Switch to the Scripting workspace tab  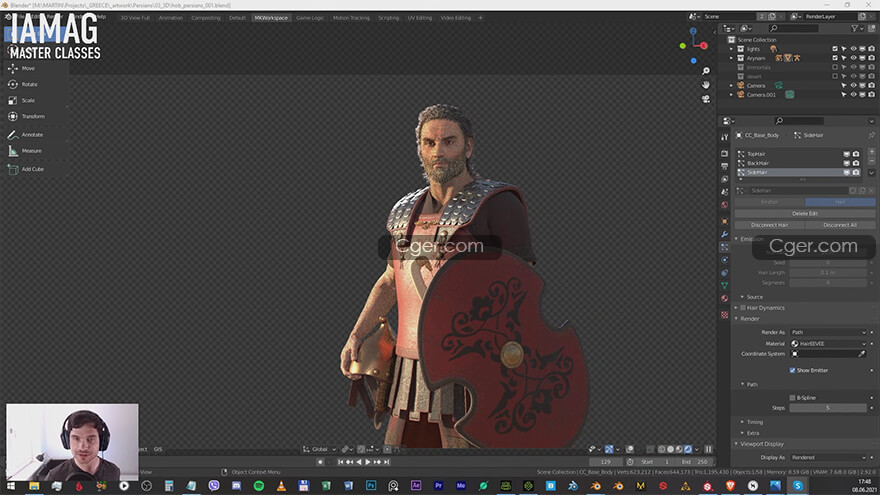click(x=388, y=18)
